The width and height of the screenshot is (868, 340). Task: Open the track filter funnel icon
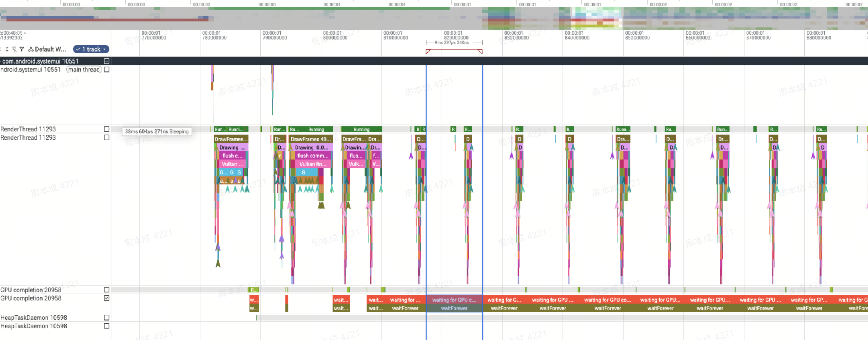22,49
